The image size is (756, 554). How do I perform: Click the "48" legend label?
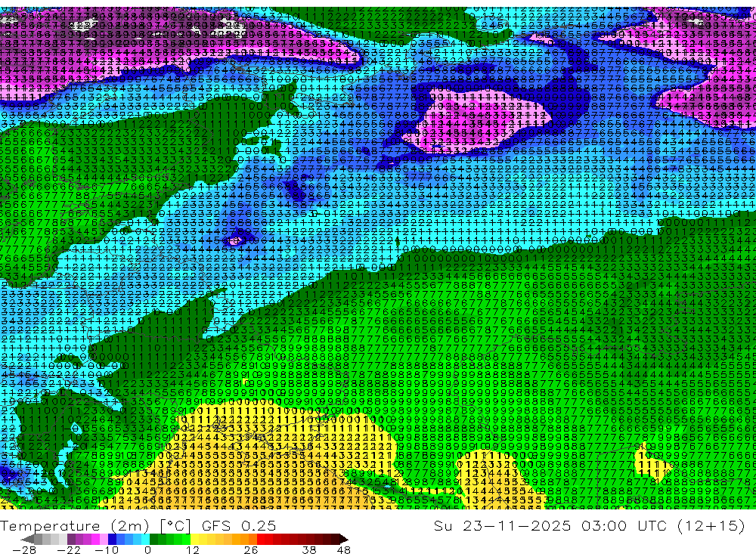pyautogui.click(x=344, y=550)
